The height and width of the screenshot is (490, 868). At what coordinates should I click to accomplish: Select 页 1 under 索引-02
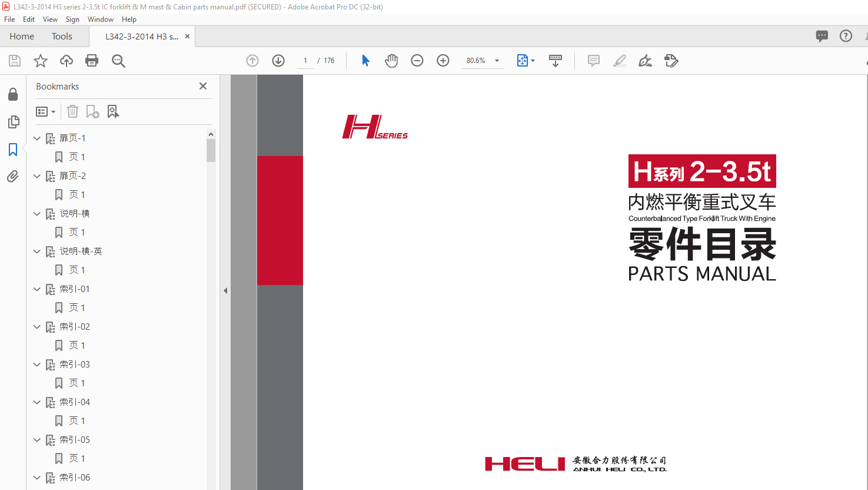pos(77,346)
